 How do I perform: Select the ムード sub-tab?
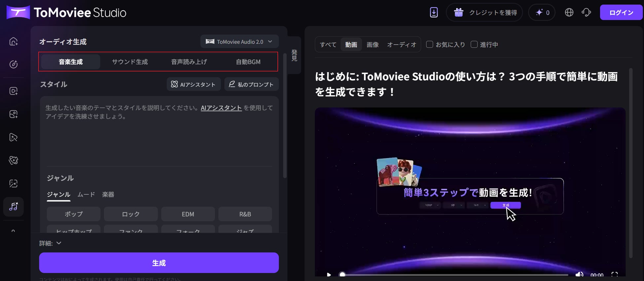86,194
